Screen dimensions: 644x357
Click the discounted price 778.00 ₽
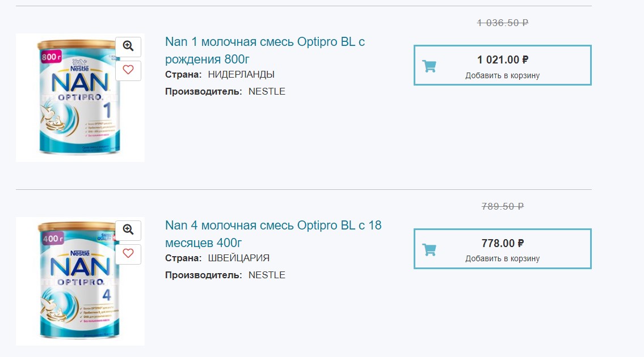[502, 241]
